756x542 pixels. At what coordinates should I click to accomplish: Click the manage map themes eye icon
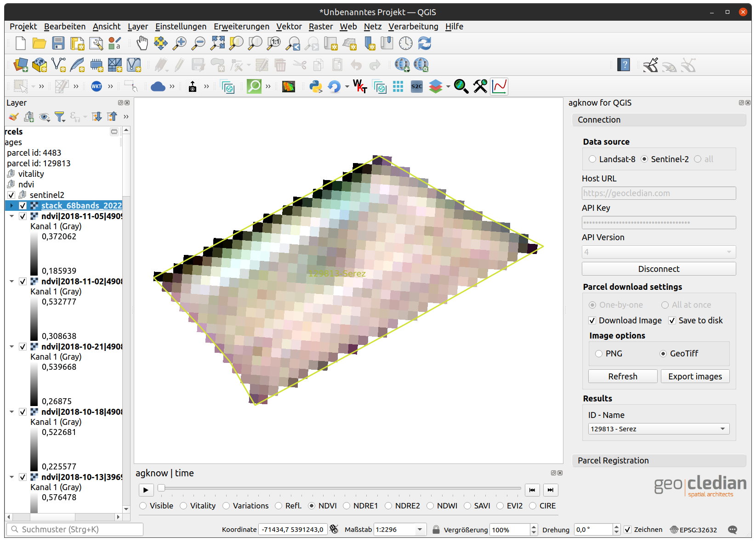click(45, 117)
